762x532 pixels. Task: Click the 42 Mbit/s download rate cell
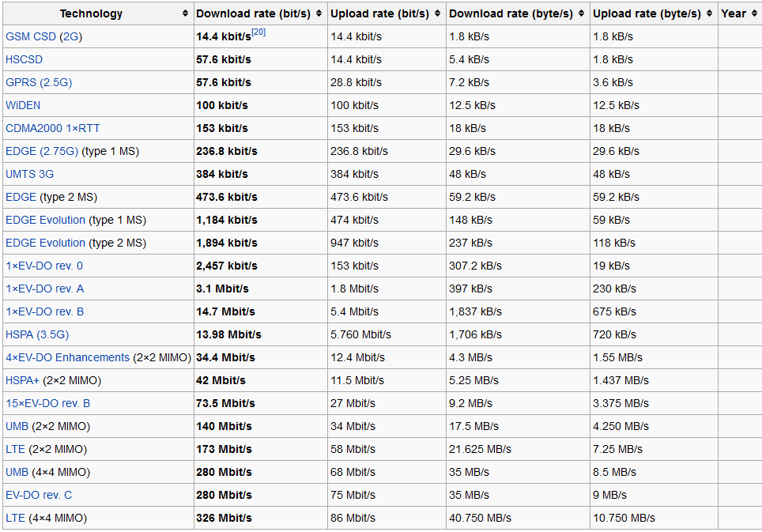(x=261, y=380)
